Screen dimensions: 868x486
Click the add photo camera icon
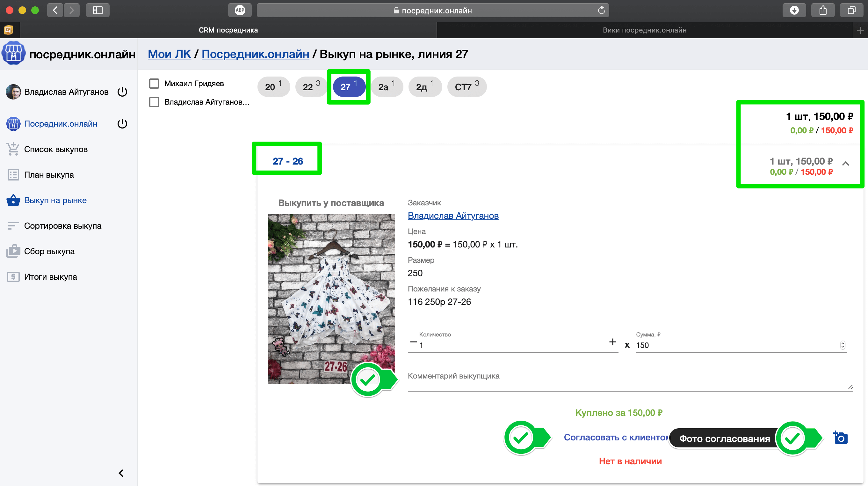click(840, 438)
